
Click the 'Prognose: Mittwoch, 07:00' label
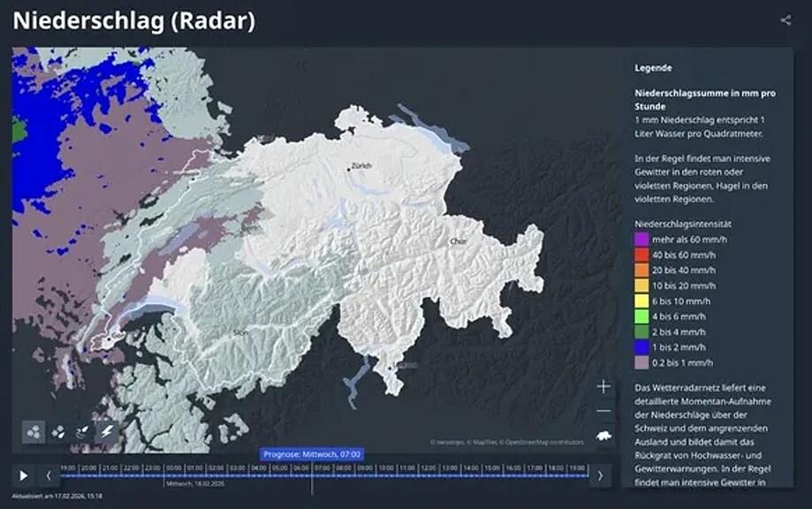312,453
